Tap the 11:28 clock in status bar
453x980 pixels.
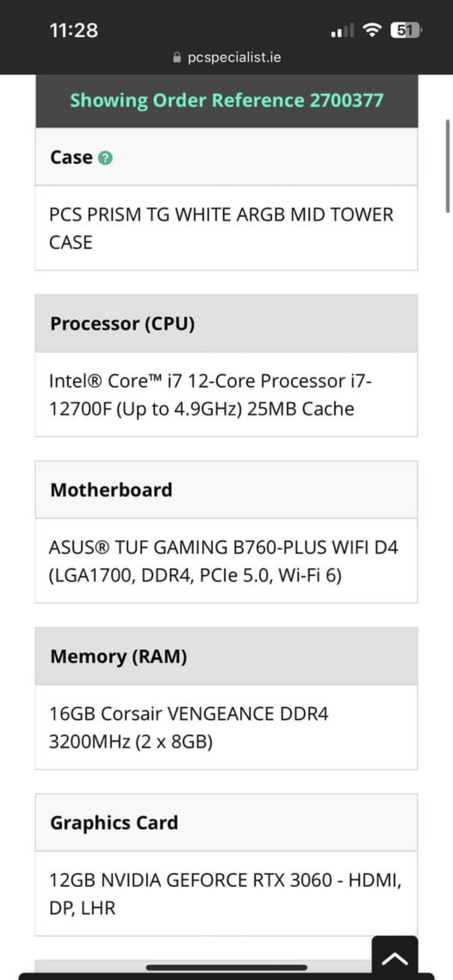point(74,30)
